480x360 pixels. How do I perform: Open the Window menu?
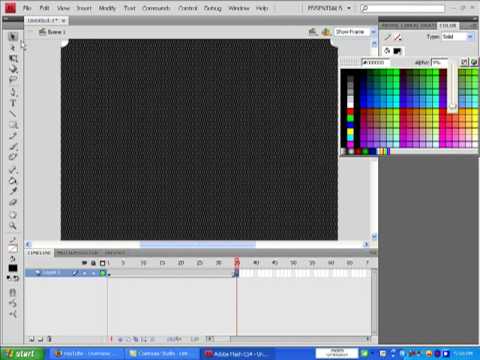point(239,8)
